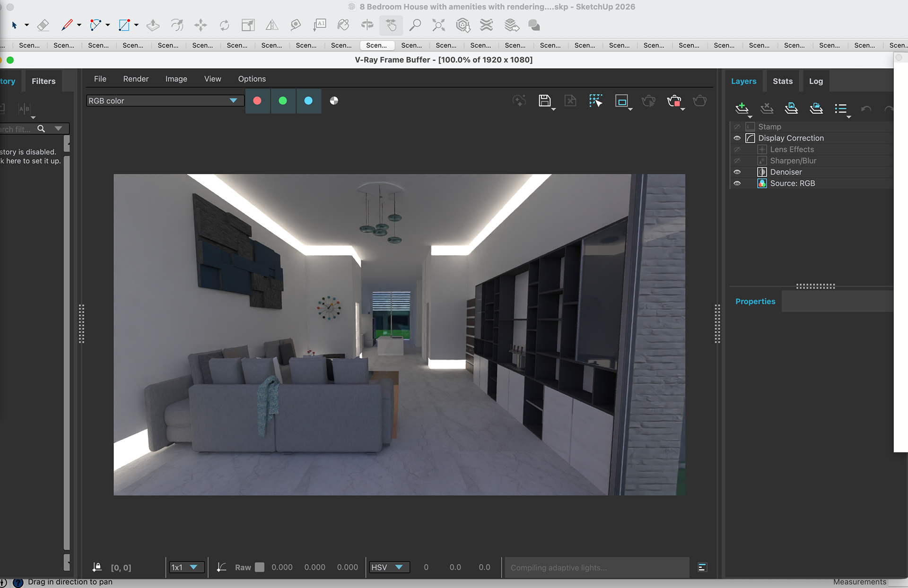Screen dimensions: 908x588
Task: Click the follow mouse selection icon
Action: tap(595, 101)
